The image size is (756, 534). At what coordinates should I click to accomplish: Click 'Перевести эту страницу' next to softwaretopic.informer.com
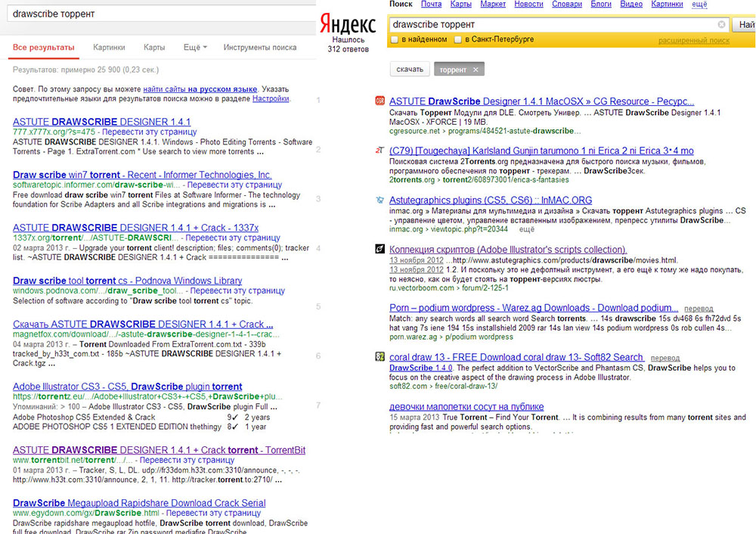point(235,185)
